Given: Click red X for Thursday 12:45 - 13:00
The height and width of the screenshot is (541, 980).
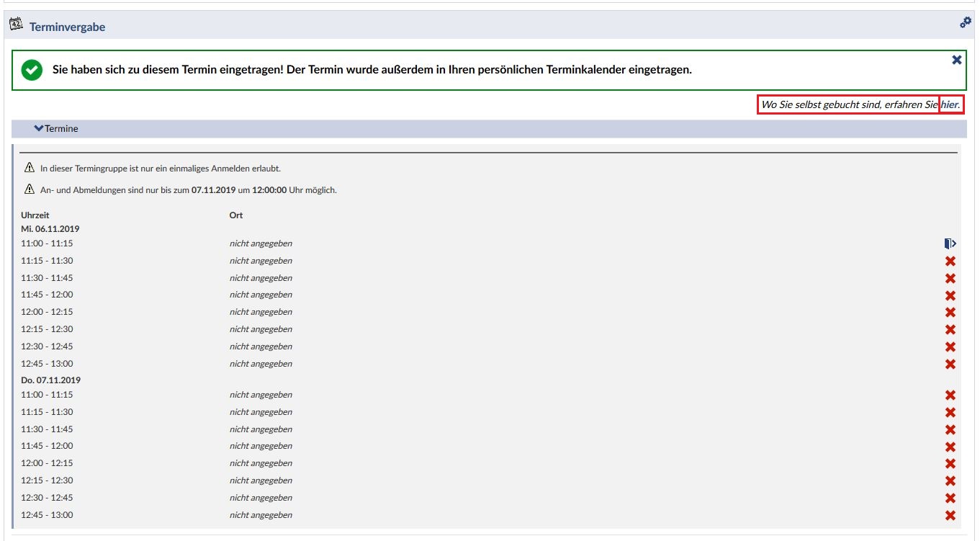Looking at the screenshot, I should coord(950,516).
